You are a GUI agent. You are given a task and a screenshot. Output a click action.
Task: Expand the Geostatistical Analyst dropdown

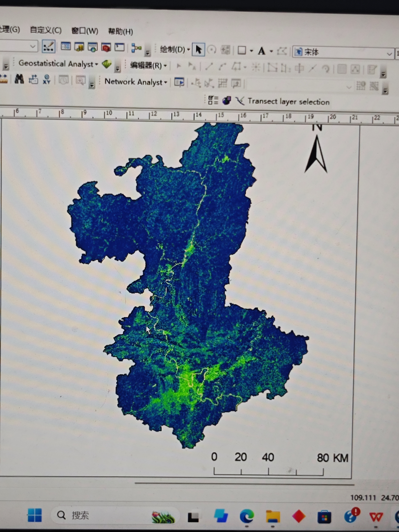click(58, 64)
